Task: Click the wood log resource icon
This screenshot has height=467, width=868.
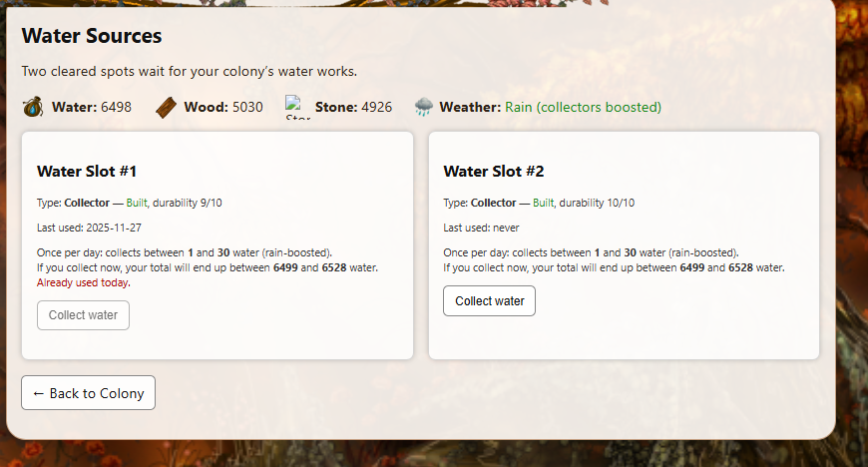Action: pyautogui.click(x=167, y=107)
